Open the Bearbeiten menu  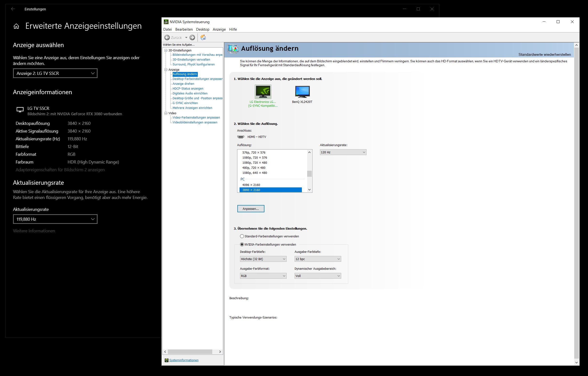pos(184,29)
